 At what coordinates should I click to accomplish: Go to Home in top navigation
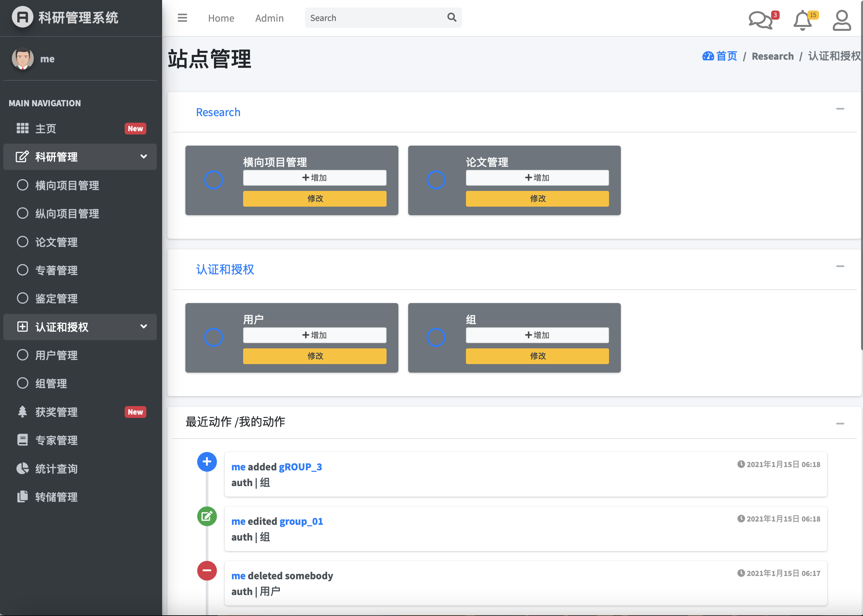(221, 18)
